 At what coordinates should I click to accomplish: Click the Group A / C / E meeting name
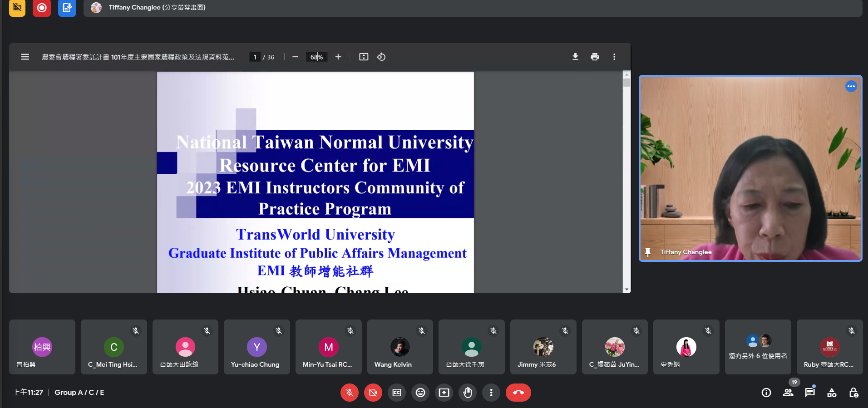click(x=79, y=393)
